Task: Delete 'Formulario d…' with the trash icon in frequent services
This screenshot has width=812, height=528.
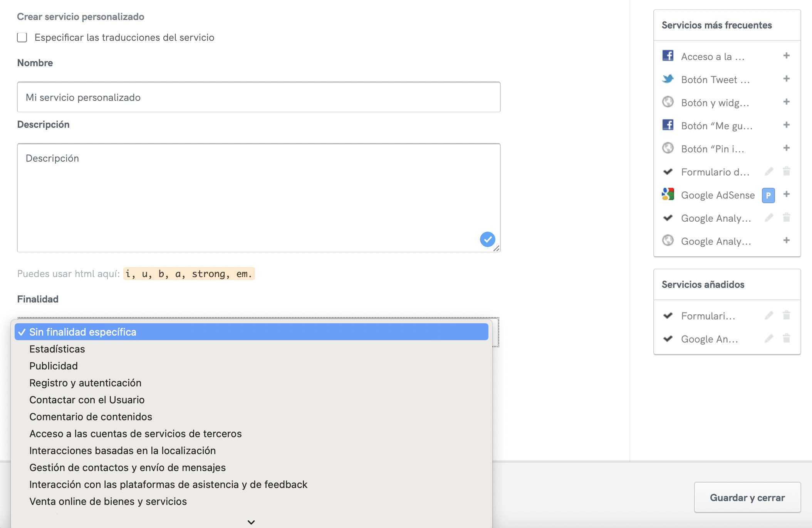Action: (x=786, y=171)
